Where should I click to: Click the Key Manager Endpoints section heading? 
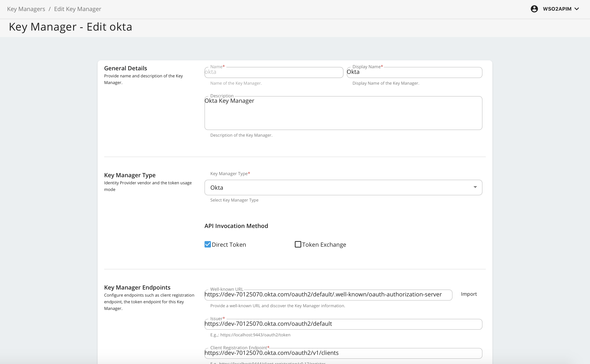coord(137,287)
